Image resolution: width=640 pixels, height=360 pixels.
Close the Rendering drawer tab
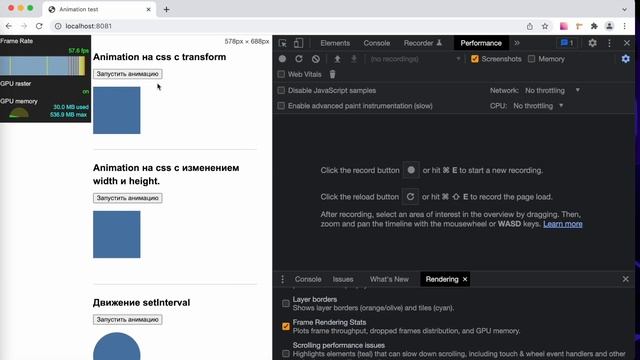tap(464, 279)
